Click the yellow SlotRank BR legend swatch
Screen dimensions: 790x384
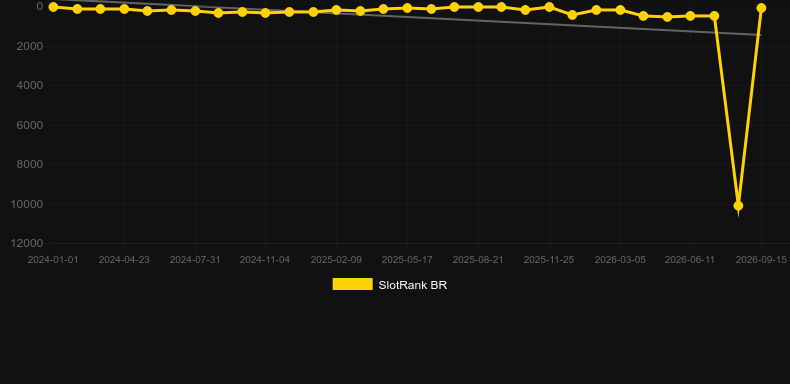point(353,284)
